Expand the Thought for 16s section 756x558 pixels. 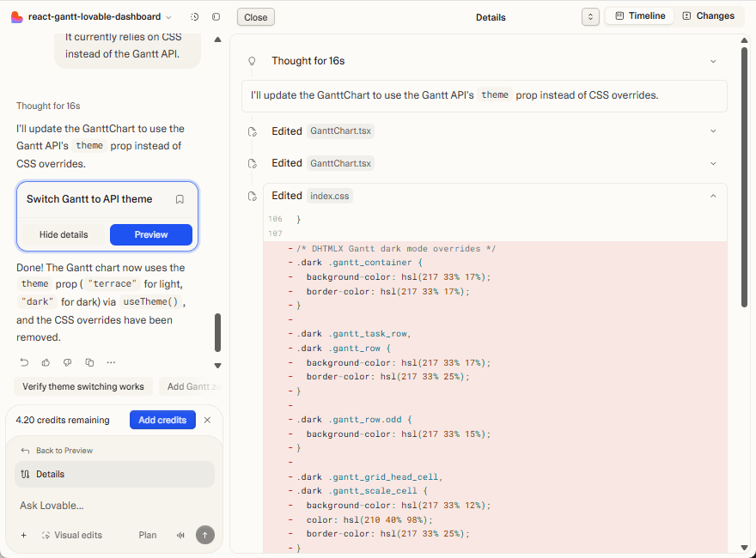(x=713, y=61)
